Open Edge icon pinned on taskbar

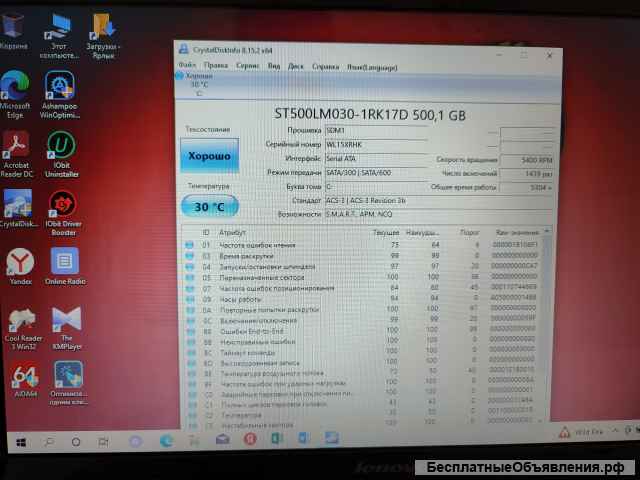[166, 441]
